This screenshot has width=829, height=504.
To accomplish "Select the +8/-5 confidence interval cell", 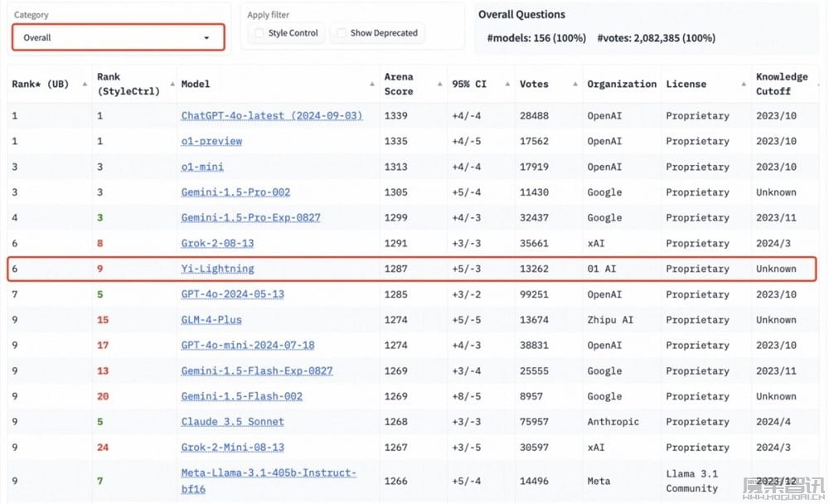I will [466, 396].
